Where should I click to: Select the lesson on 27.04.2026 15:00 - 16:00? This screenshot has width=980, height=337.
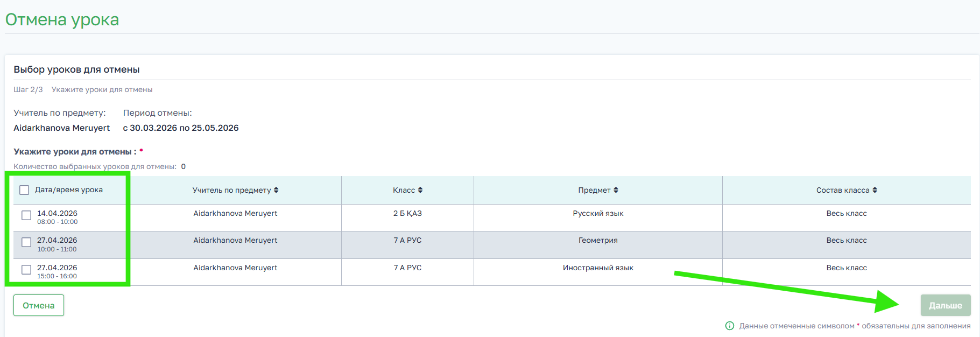tap(26, 270)
